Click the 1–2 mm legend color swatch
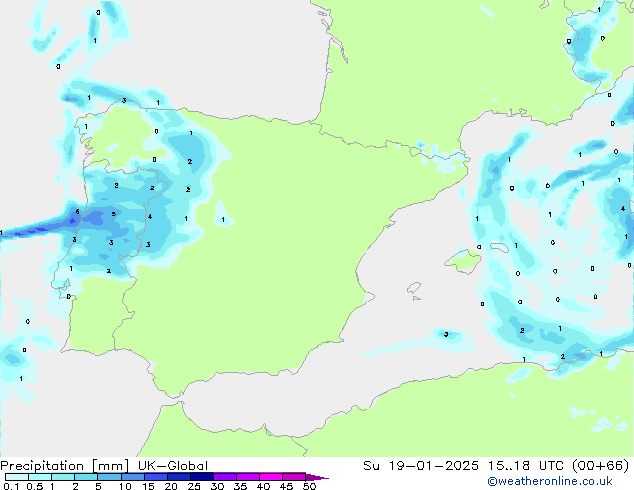The image size is (634, 490). [63, 477]
